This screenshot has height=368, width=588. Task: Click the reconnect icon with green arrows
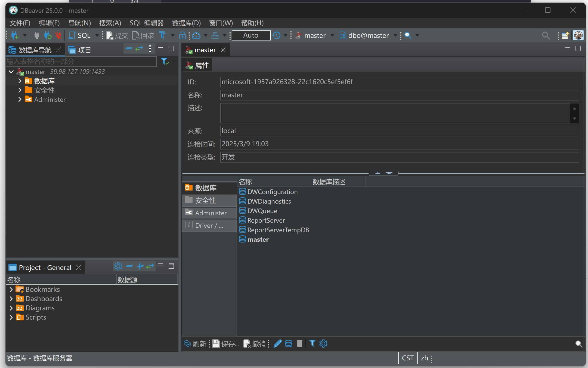click(48, 35)
